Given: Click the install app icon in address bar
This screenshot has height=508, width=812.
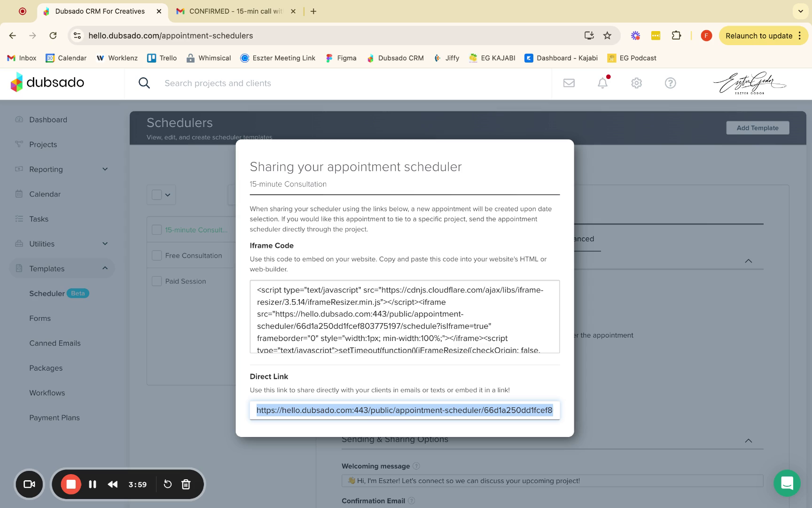Looking at the screenshot, I should click(589, 36).
